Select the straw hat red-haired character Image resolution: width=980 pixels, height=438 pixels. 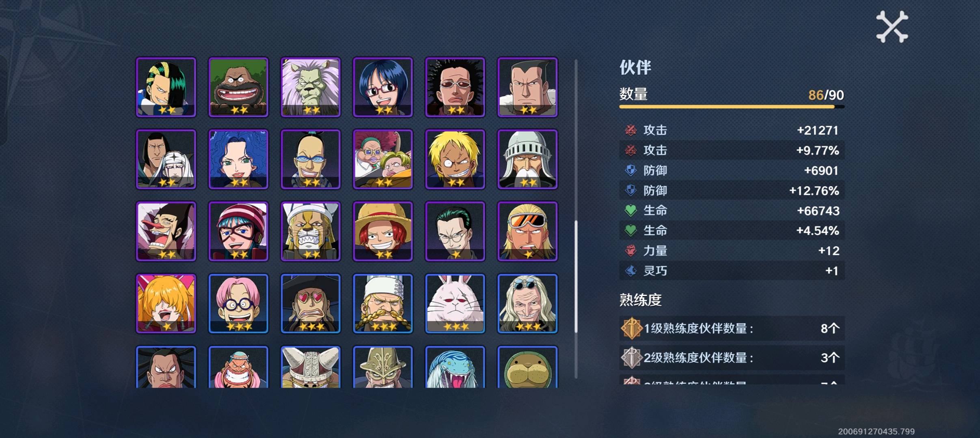tap(383, 232)
